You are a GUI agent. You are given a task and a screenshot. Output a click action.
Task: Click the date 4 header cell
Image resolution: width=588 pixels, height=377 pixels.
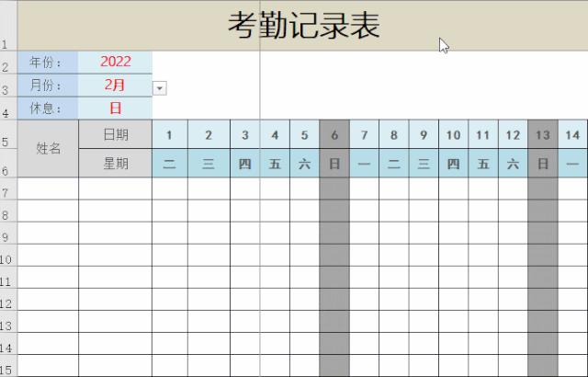[x=275, y=134]
